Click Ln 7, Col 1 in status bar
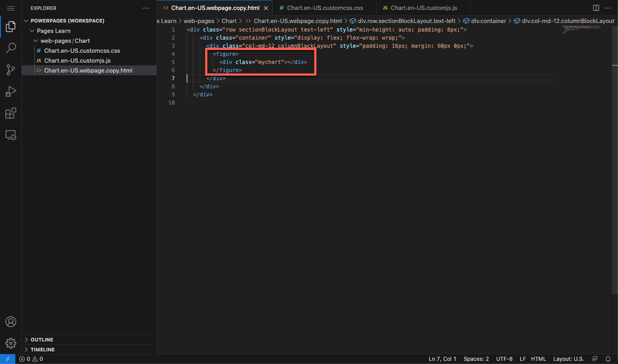This screenshot has height=364, width=618. (x=442, y=359)
